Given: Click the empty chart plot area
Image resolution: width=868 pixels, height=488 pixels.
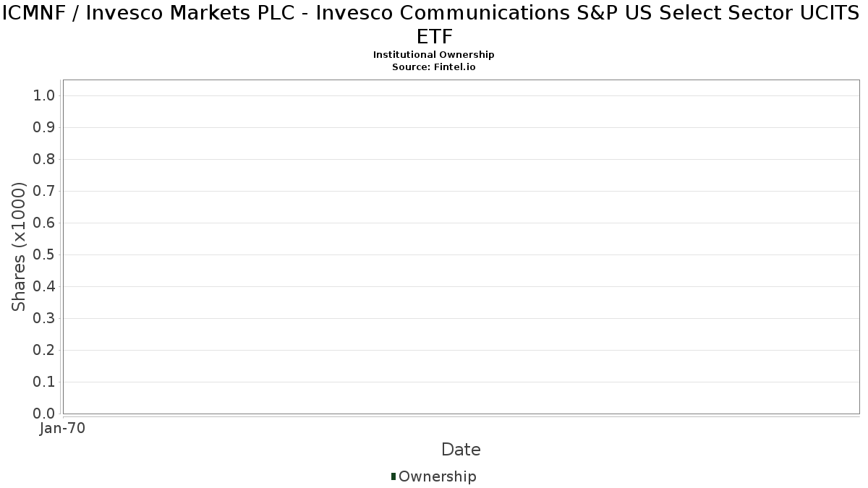Looking at the screenshot, I should [x=461, y=246].
